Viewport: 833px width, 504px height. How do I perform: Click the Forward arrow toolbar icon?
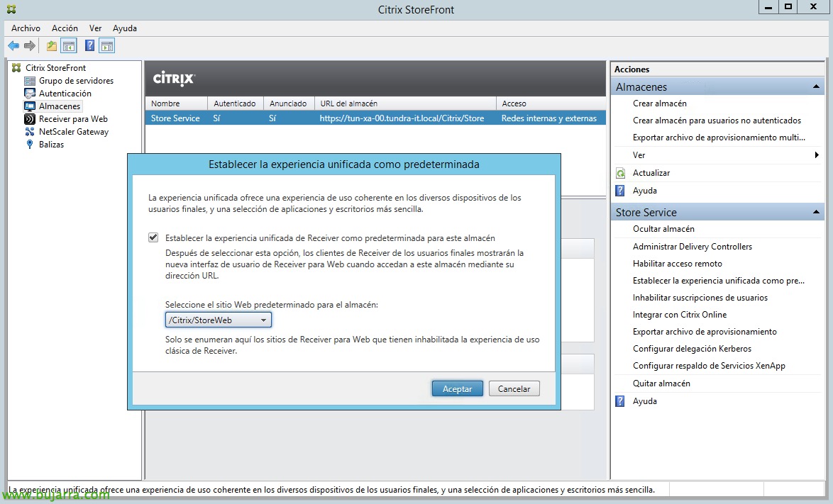coord(30,46)
